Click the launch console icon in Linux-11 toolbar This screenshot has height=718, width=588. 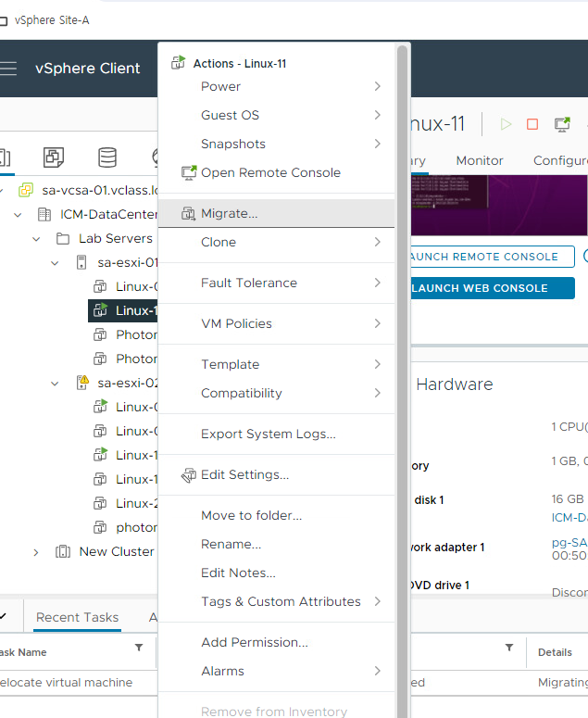tap(562, 124)
